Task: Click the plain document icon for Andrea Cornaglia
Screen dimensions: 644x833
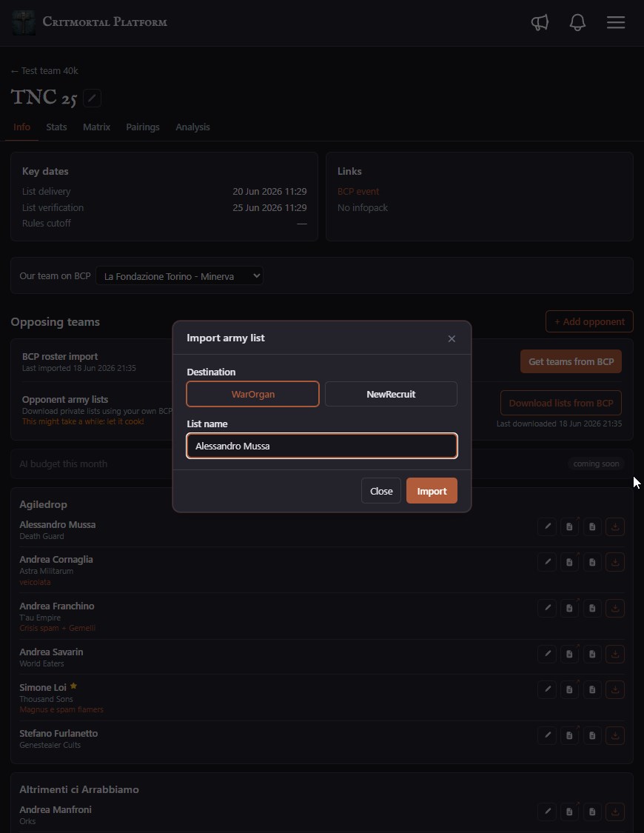Action: tap(592, 561)
